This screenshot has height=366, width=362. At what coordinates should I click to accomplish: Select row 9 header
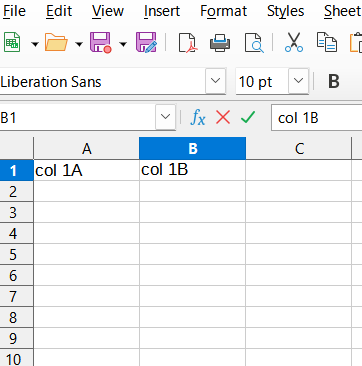pyautogui.click(x=16, y=338)
